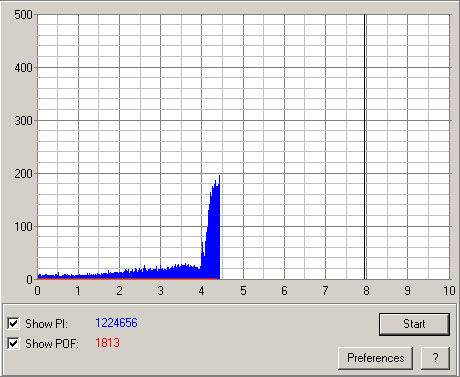Uncheck the Show PI checkbox
The image size is (460, 377).
coord(13,323)
